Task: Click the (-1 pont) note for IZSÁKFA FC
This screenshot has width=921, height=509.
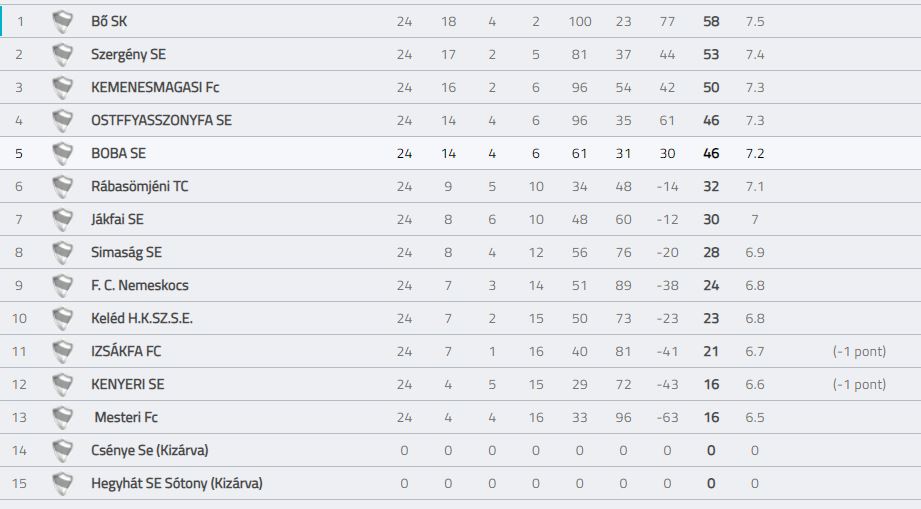Action: (x=859, y=351)
